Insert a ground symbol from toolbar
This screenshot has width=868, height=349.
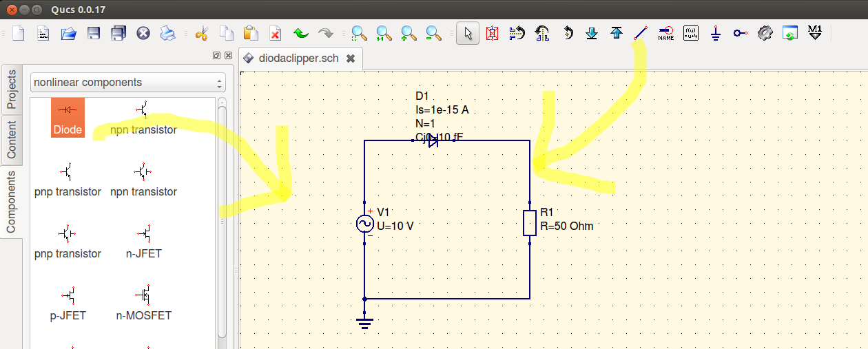coord(716,33)
